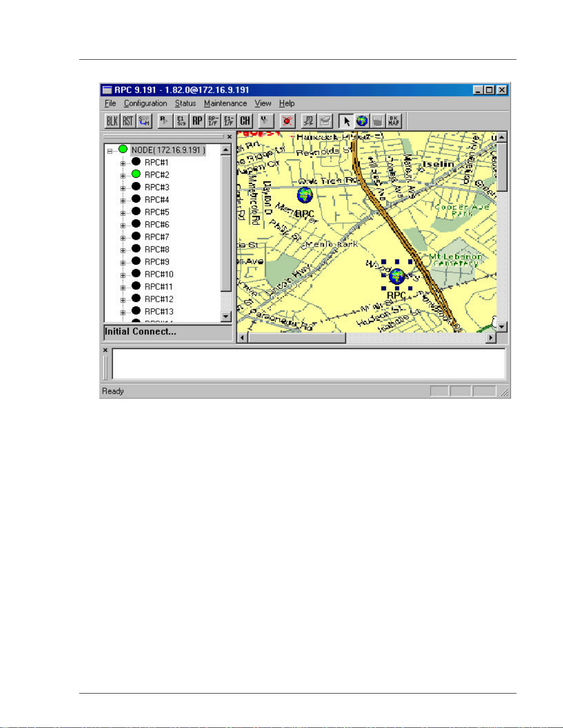
Task: Click the map horizontal scrollbar left arrow
Action: click(x=243, y=338)
